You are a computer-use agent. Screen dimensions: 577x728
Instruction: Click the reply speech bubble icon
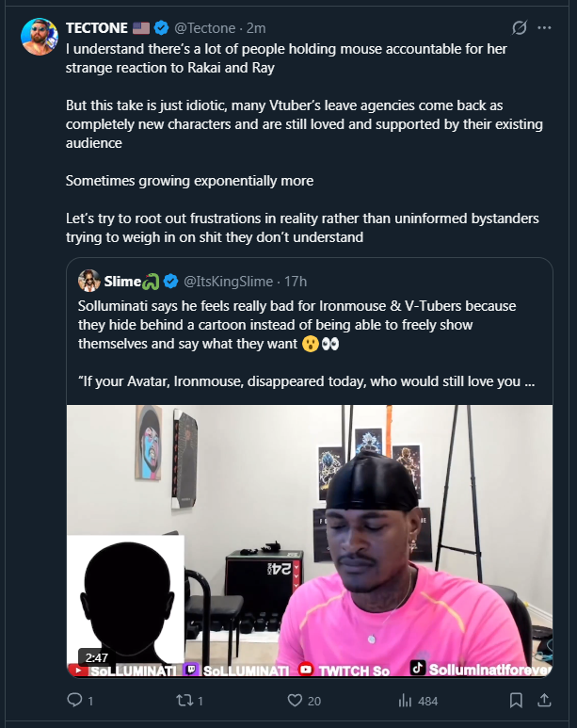click(75, 701)
